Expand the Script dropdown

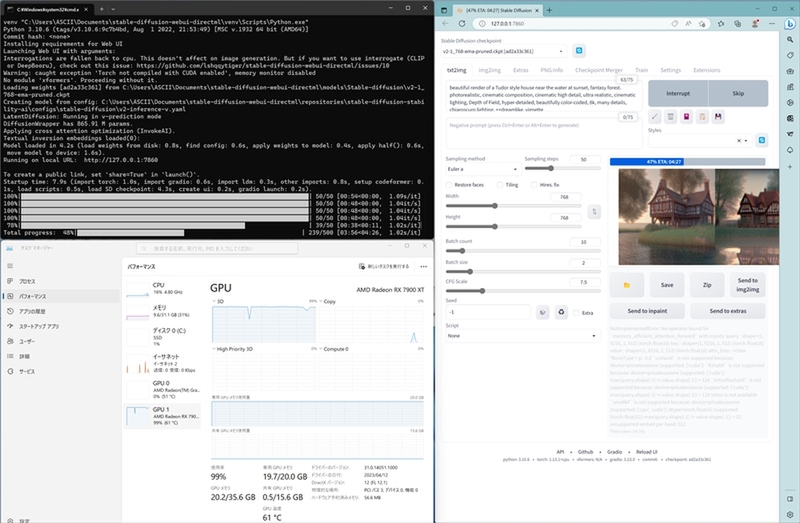click(x=520, y=336)
